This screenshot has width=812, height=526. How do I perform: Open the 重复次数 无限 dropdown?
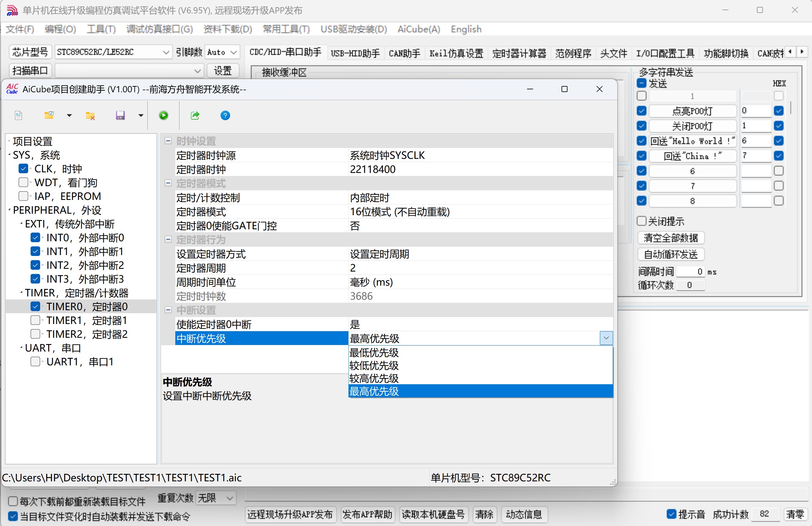(216, 498)
